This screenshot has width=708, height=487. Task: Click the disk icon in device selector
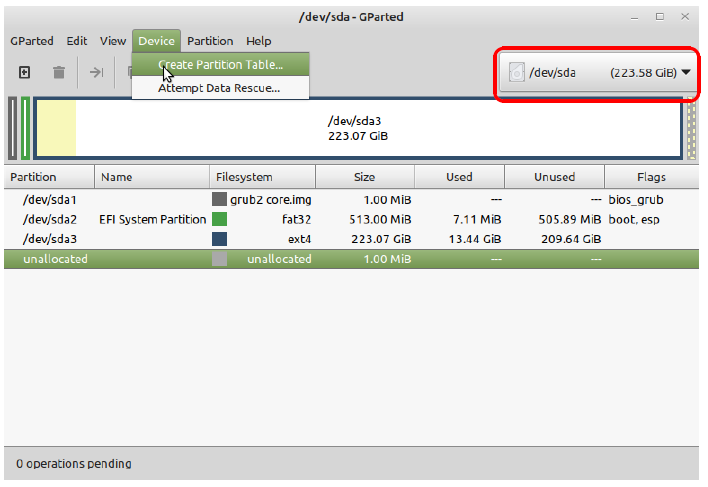pyautogui.click(x=516, y=72)
